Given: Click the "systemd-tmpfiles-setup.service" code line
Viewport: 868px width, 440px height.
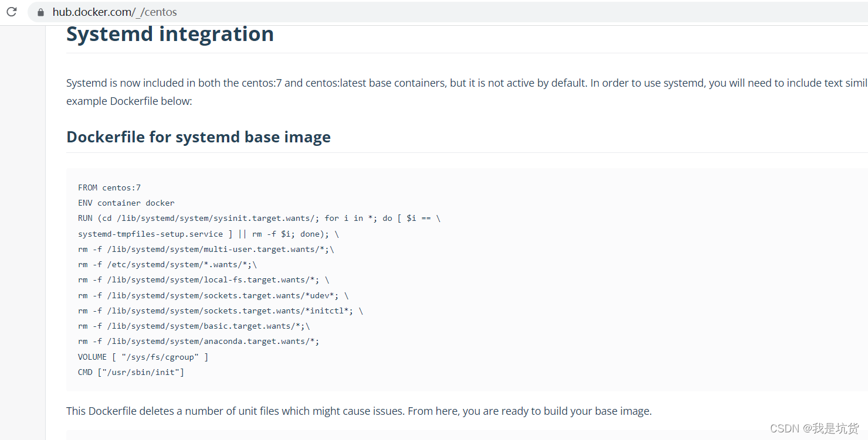Looking at the screenshot, I should (x=208, y=234).
